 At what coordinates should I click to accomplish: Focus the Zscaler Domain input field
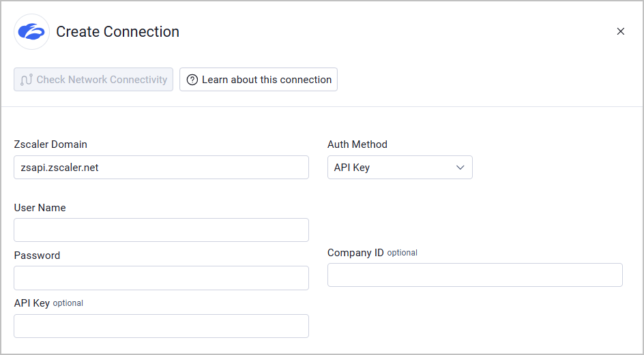(162, 168)
